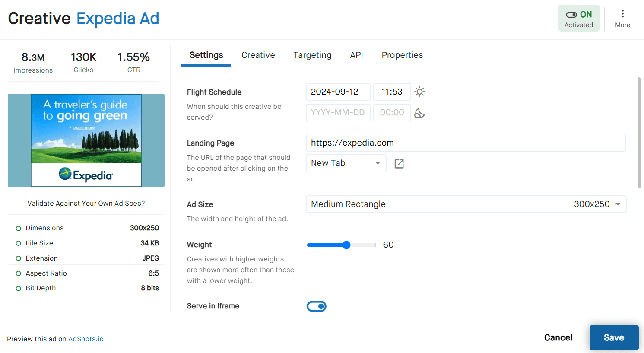Switch to the Creative tab
This screenshot has width=644, height=353.
(258, 55)
